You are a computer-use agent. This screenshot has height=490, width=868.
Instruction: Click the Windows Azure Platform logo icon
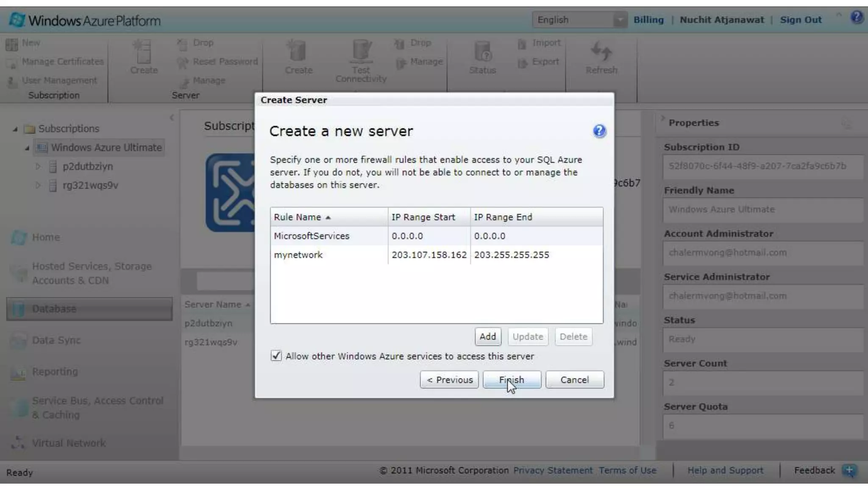[17, 20]
